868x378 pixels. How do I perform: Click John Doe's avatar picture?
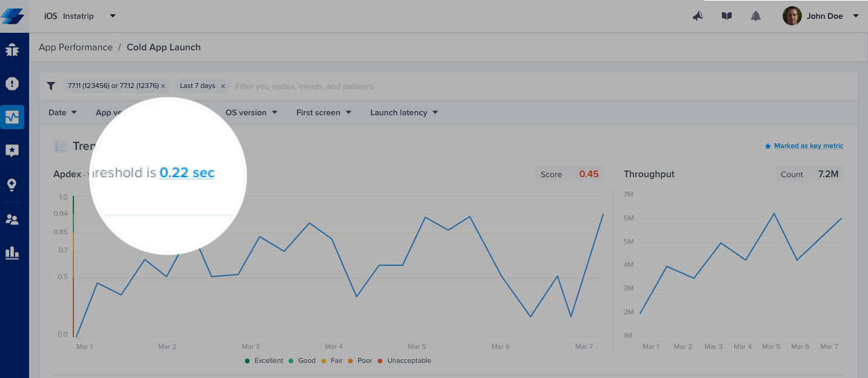point(792,16)
